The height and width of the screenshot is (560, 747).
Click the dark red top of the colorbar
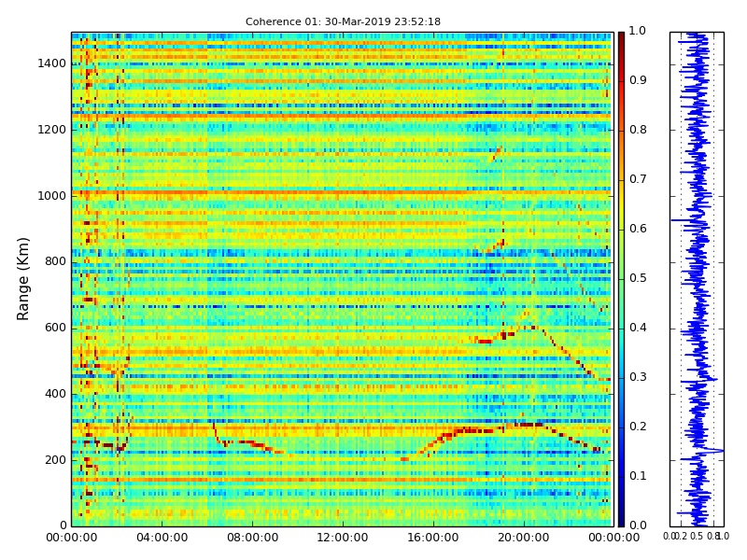tap(621, 38)
